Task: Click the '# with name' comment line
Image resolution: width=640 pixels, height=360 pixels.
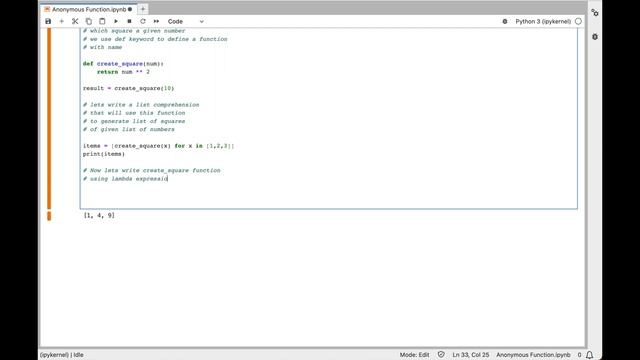Action: pos(102,47)
